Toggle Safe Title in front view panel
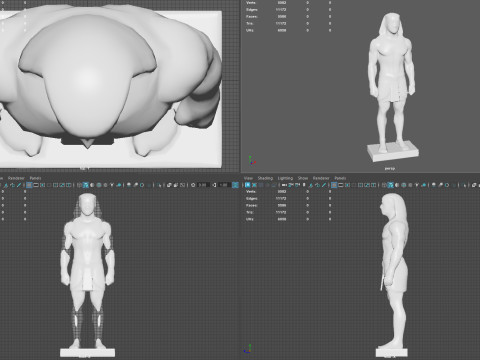480x360 pixels. click(x=68, y=185)
